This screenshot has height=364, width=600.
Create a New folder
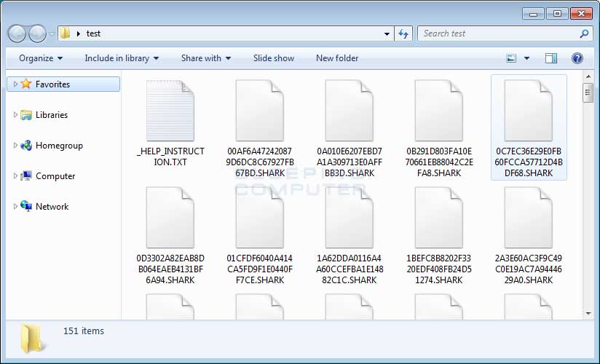click(337, 58)
